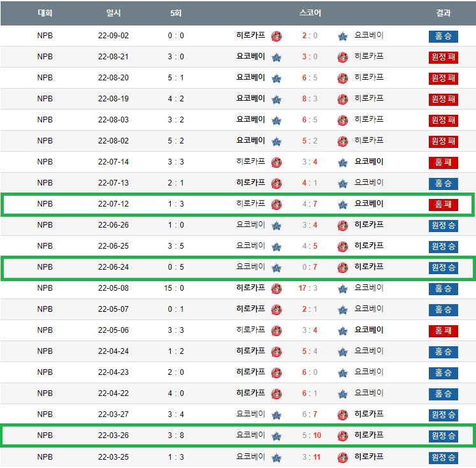Click the red 홈패 badge for 22-07-12
The height and width of the screenshot is (468, 476).
pyautogui.click(x=443, y=205)
